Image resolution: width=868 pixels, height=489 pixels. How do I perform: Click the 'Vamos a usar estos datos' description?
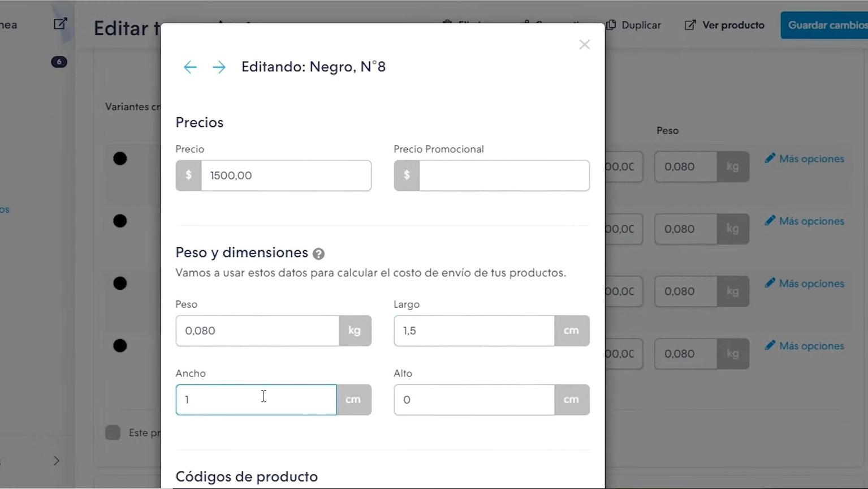click(x=370, y=273)
